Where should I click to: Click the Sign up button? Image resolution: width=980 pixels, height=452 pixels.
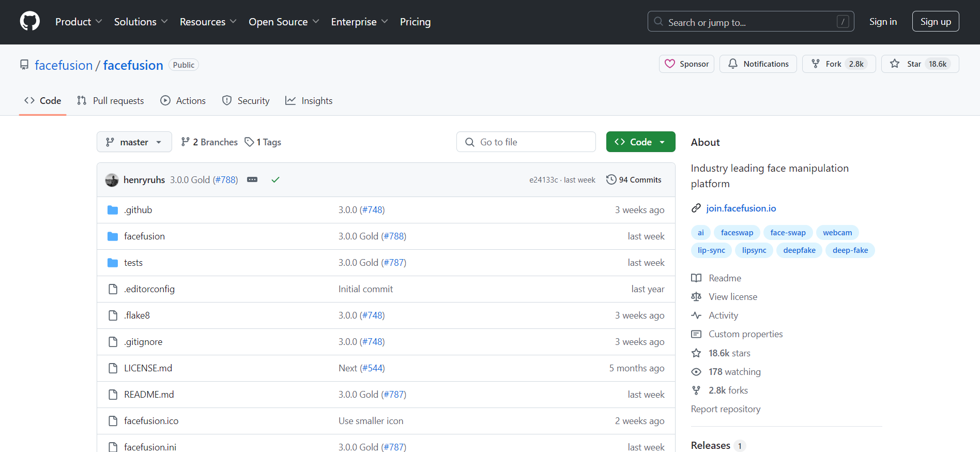(936, 21)
